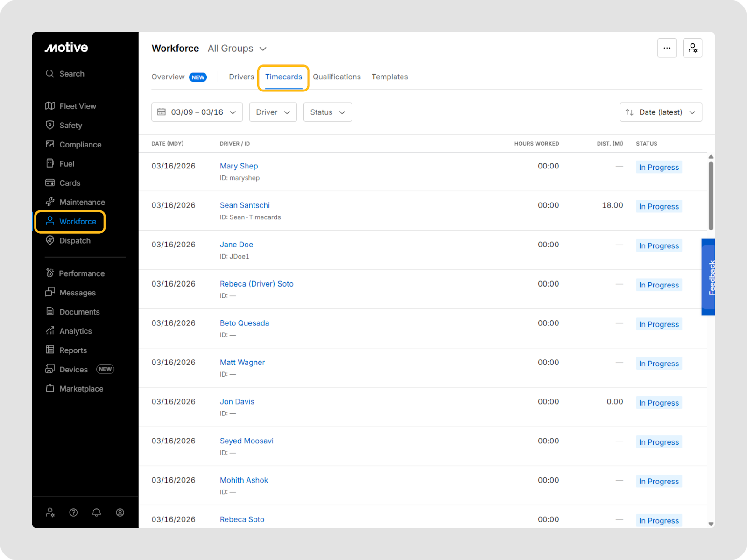Click the user settings icon at top right
Image resolution: width=747 pixels, height=560 pixels.
point(692,48)
